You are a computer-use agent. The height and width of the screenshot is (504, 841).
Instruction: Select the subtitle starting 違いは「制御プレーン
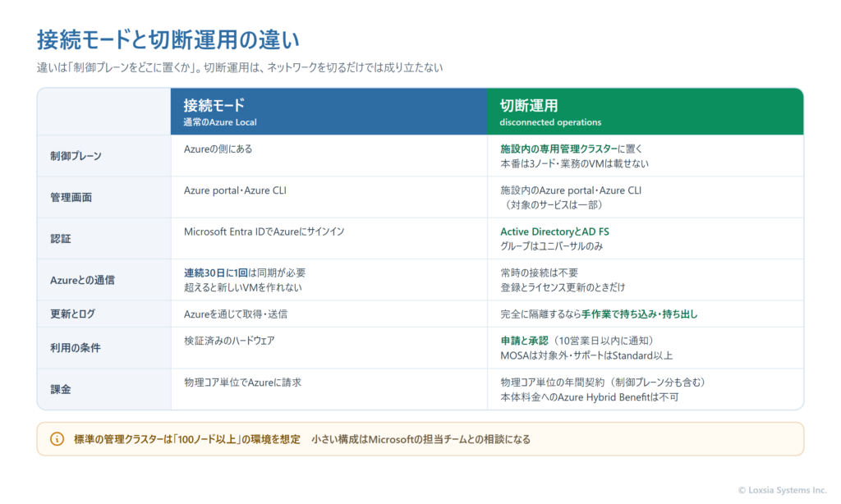240,67
